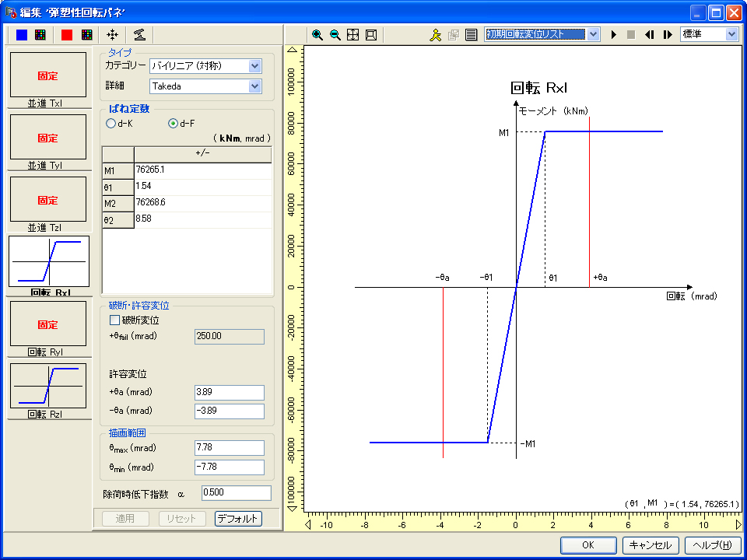The width and height of the screenshot is (747, 560).
Task: Open the 詳細 Takeda dropdown
Action: [255, 86]
